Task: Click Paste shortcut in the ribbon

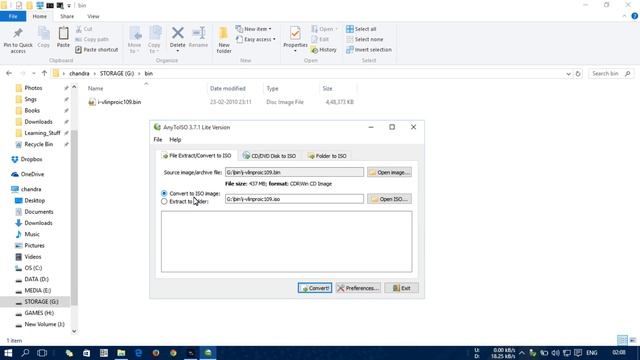Action: [x=96, y=50]
